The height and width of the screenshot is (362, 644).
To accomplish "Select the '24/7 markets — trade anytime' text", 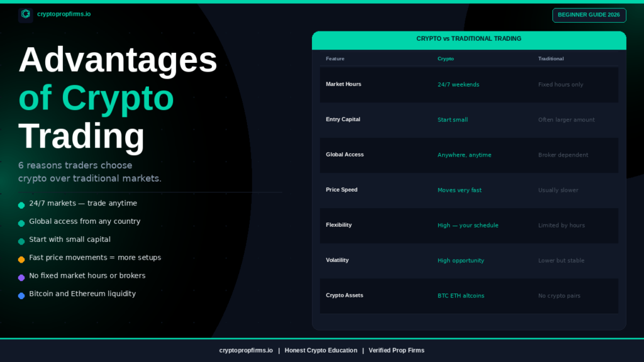I will (83, 203).
